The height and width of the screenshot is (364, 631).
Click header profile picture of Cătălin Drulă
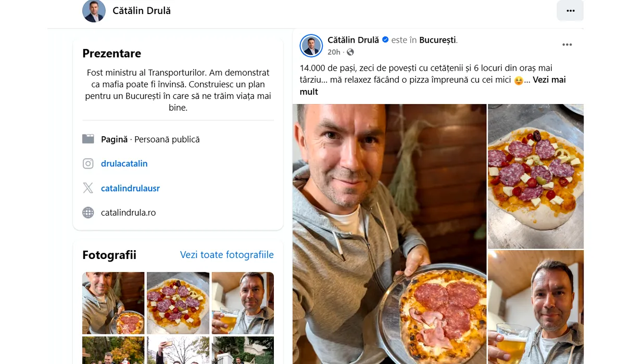tap(94, 10)
